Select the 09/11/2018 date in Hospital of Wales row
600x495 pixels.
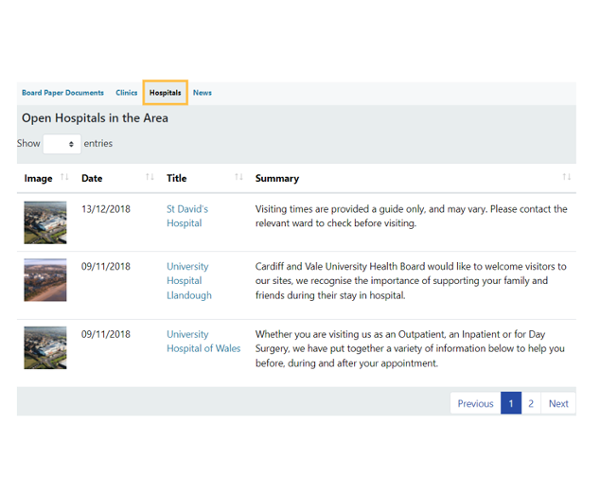tap(106, 334)
